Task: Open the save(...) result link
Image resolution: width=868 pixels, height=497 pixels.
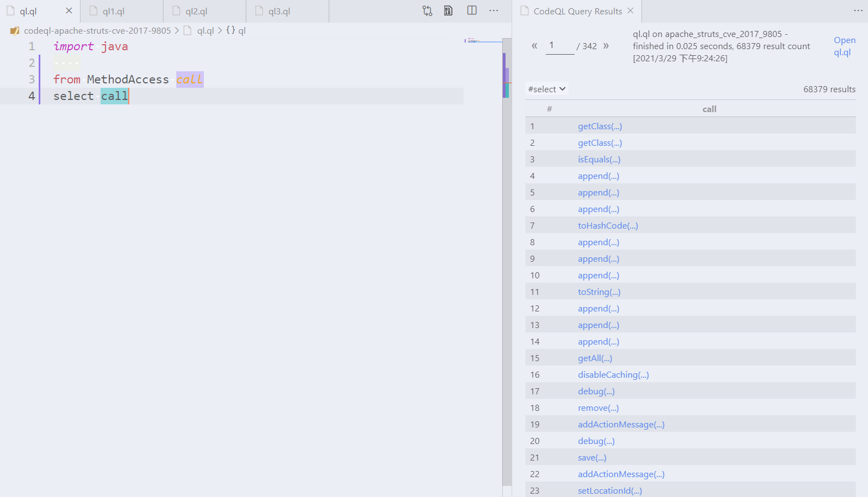Action: click(592, 458)
